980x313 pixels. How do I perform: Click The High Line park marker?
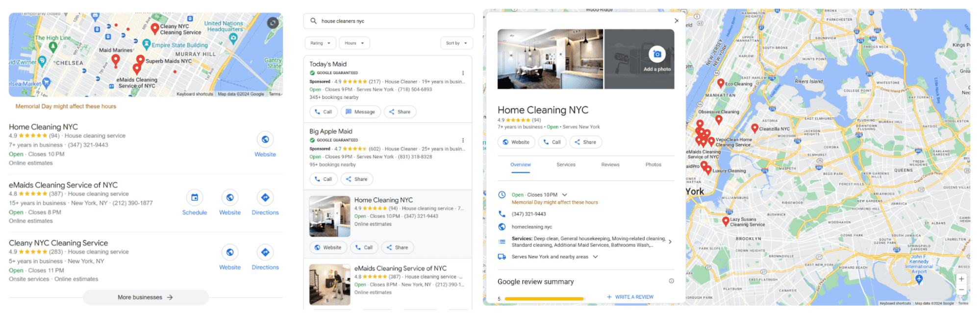[x=53, y=47]
